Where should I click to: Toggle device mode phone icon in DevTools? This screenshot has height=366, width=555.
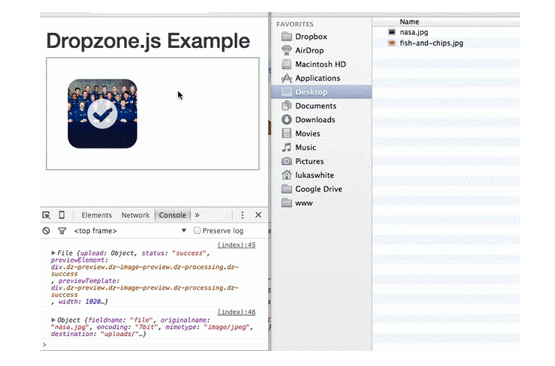(x=62, y=215)
